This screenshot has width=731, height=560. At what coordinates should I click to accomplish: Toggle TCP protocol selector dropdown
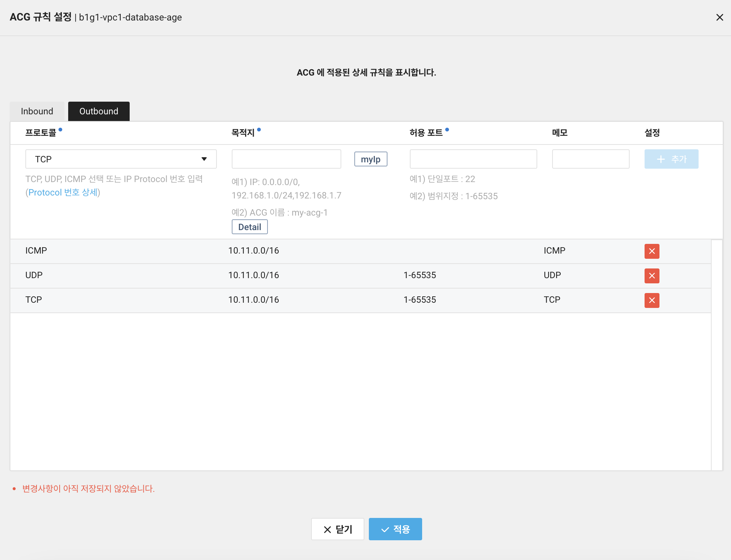(x=204, y=158)
